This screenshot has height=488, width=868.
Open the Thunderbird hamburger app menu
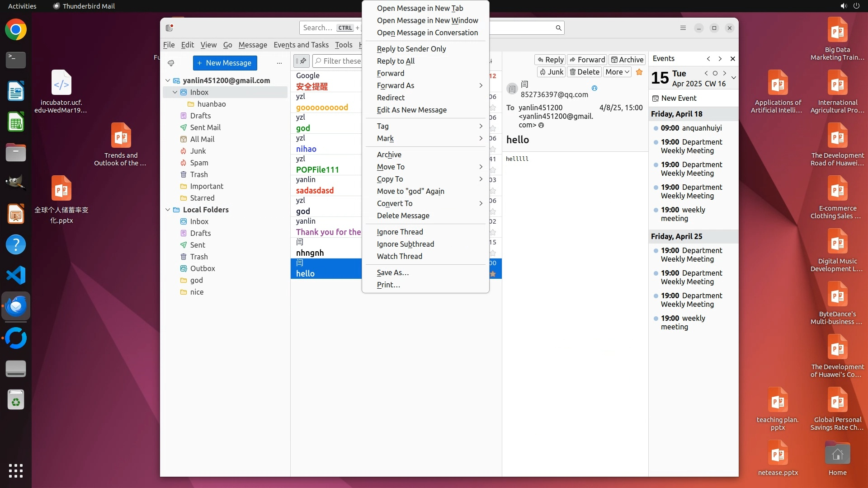pos(683,28)
